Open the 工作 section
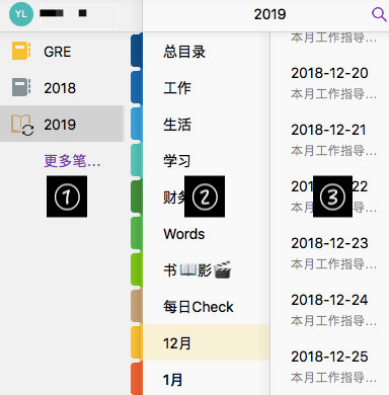The height and width of the screenshot is (395, 389). (206, 88)
